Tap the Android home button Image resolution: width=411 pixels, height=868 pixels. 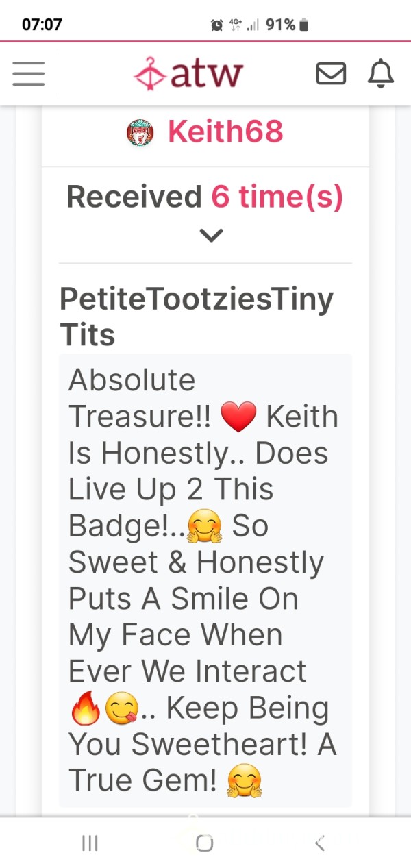204,843
